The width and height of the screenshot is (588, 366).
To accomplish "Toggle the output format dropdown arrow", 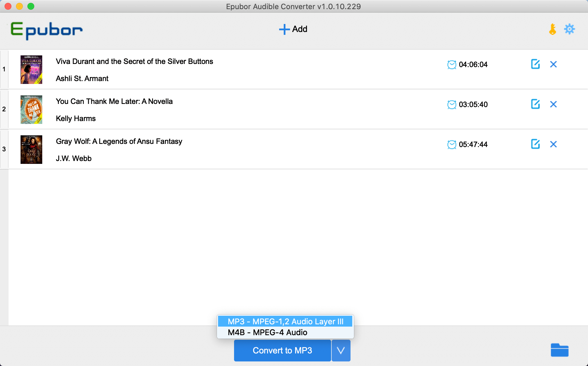I will click(341, 351).
